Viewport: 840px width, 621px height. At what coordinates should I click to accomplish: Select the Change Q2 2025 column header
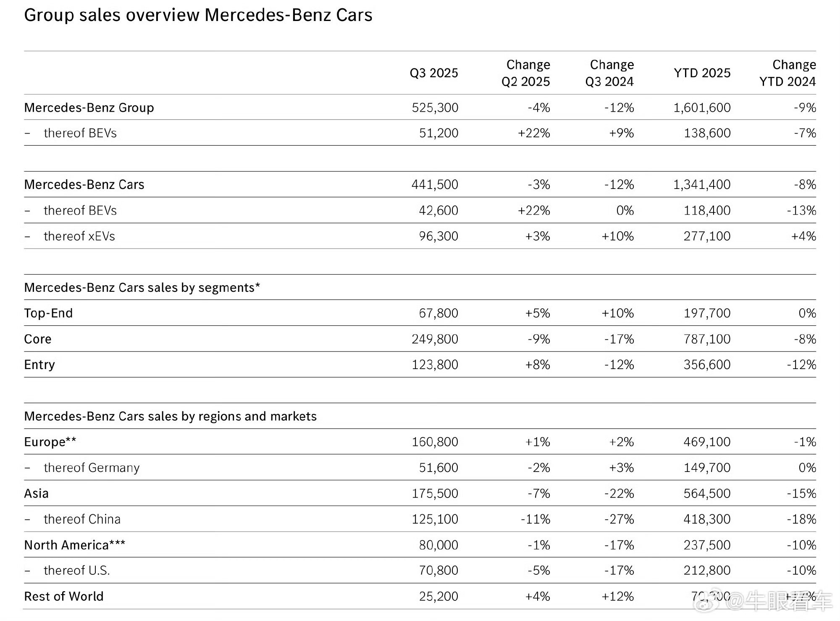pos(525,73)
